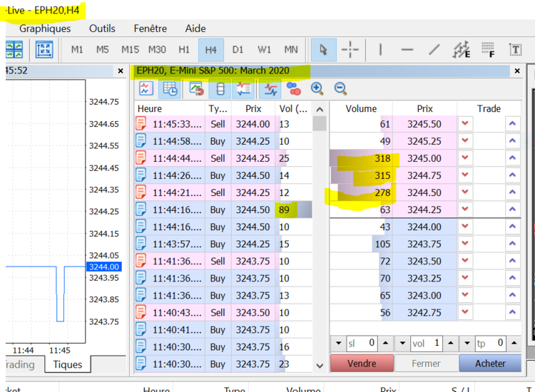Switch to the Tiques tab

[68, 364]
